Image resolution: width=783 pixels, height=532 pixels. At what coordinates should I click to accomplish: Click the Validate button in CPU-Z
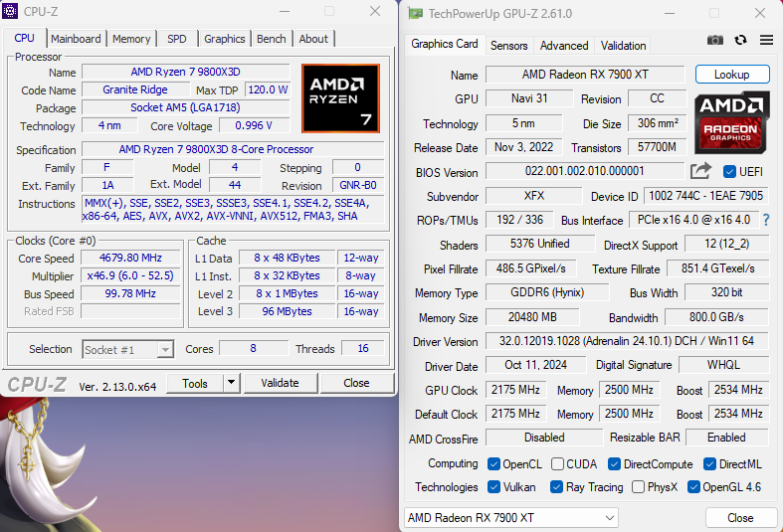click(280, 383)
